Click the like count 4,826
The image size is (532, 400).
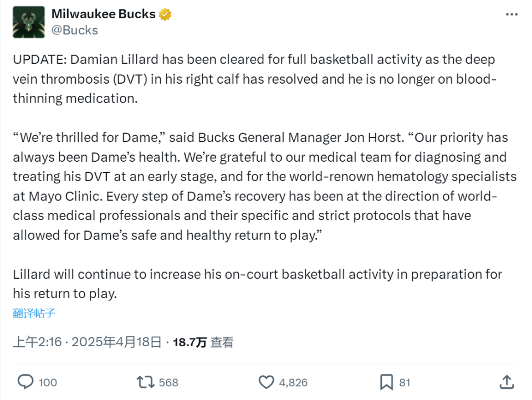(293, 382)
